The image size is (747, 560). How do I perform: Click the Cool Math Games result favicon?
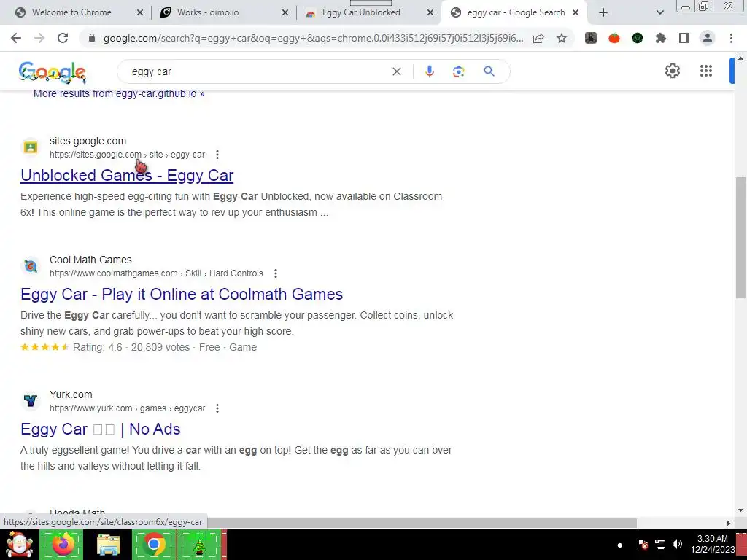click(x=31, y=266)
